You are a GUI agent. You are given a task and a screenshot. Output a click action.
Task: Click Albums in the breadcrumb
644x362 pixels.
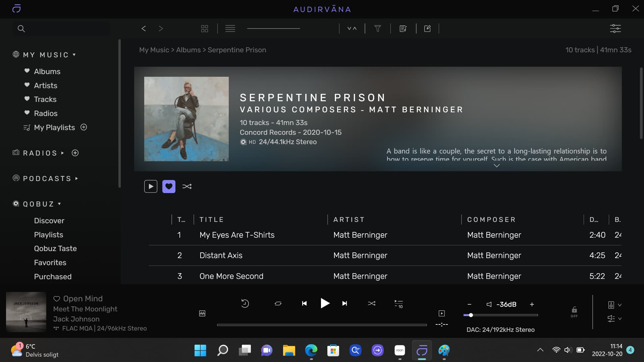(x=188, y=50)
